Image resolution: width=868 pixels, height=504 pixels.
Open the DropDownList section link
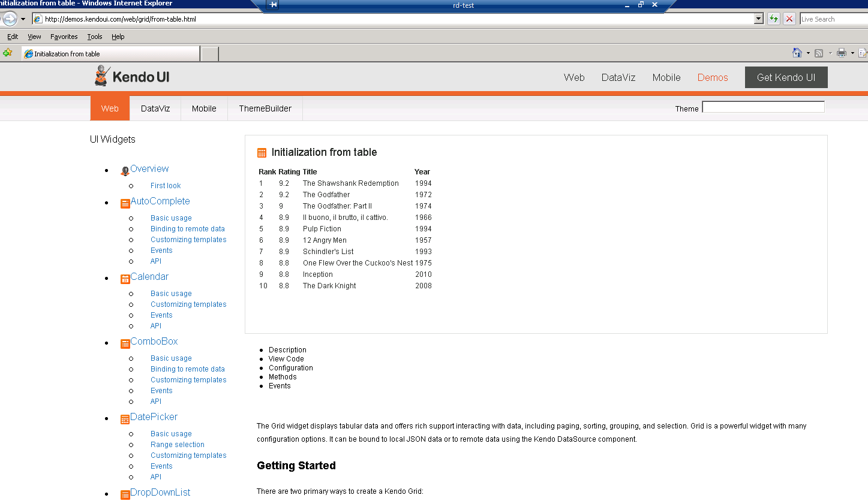(160, 493)
